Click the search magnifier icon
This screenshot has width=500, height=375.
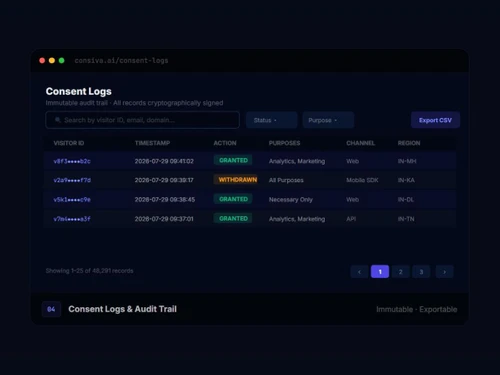tap(58, 120)
